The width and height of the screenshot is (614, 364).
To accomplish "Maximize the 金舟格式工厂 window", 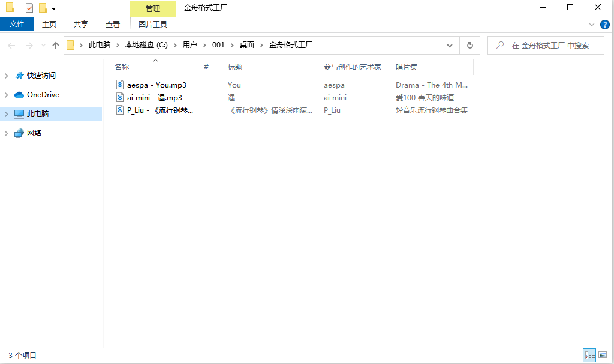I will (570, 7).
